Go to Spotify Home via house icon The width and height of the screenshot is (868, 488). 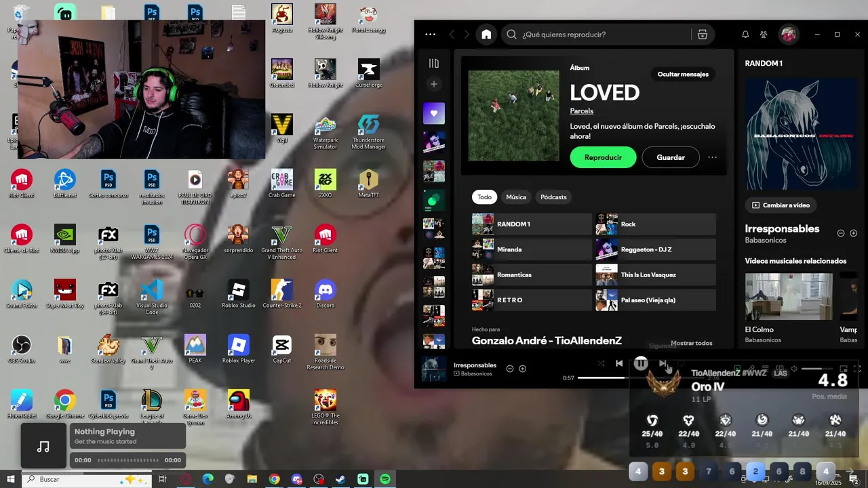tap(486, 35)
